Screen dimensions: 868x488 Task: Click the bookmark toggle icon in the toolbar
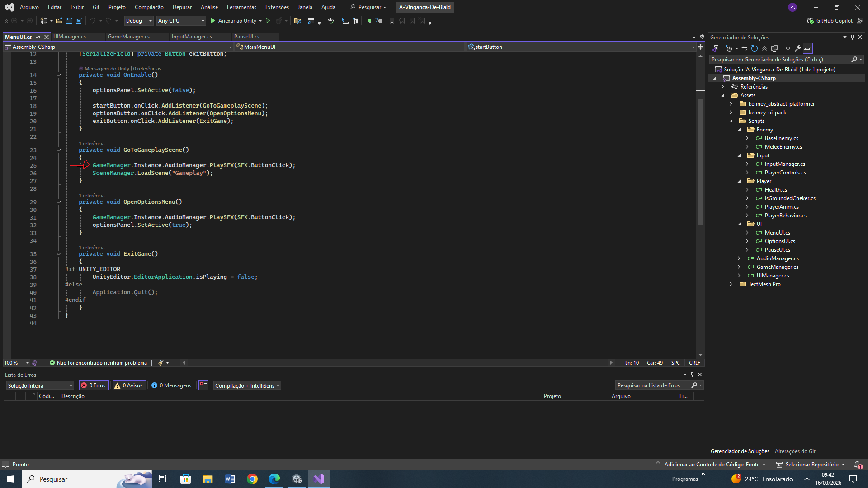coord(392,21)
